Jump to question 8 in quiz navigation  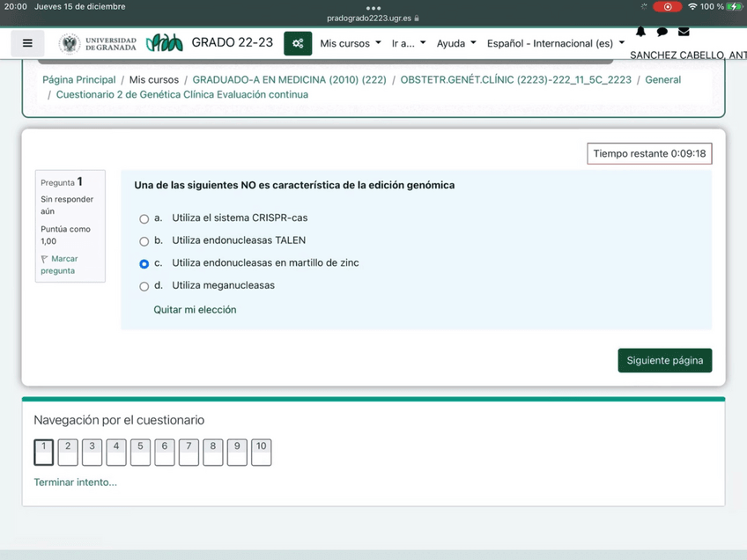tap(213, 452)
